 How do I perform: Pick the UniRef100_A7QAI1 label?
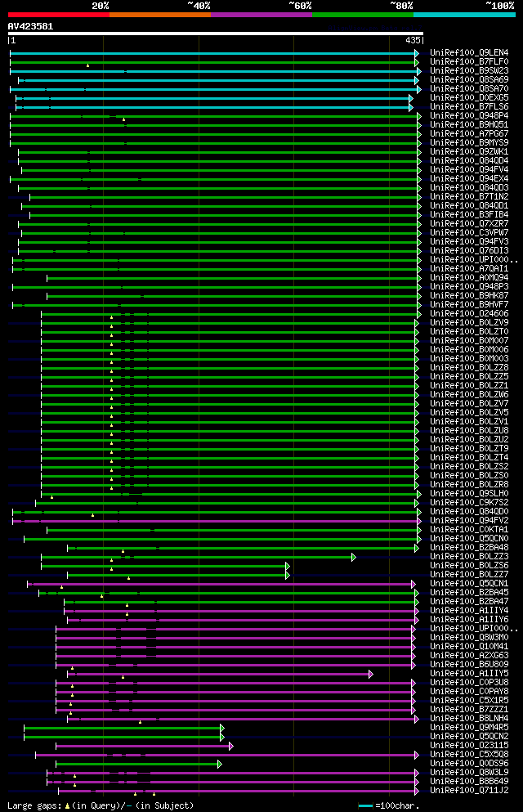(x=469, y=269)
